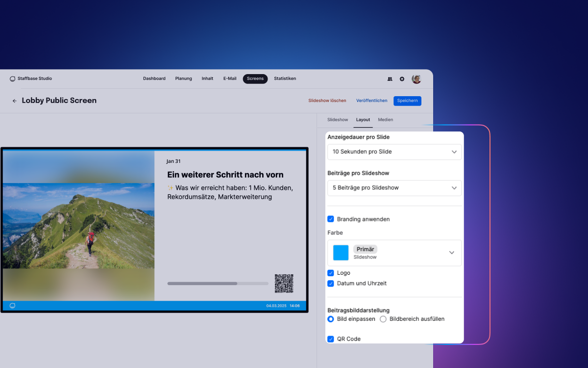Click the QR code in slide preview
The image size is (588, 368).
(x=284, y=284)
